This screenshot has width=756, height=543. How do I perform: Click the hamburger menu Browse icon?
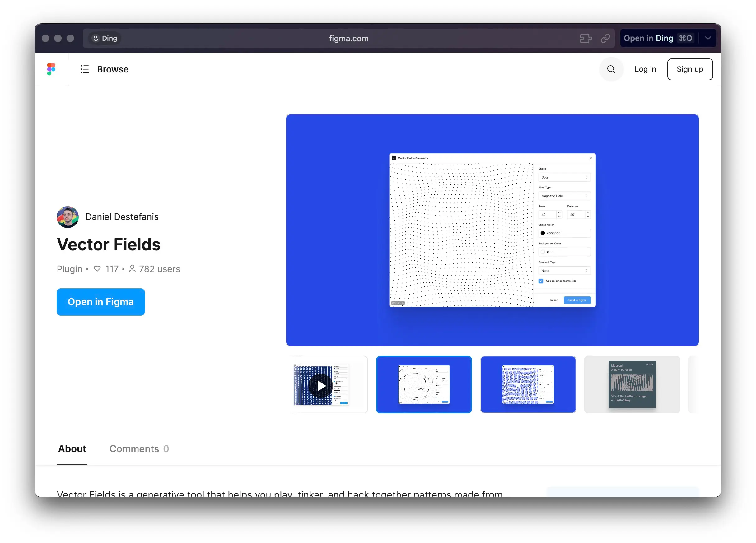point(85,69)
